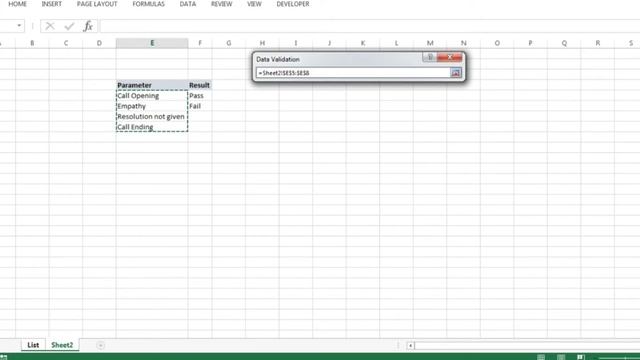The image size is (640, 360).
Task: Open Insert Function via the fx icon
Action: (88, 27)
